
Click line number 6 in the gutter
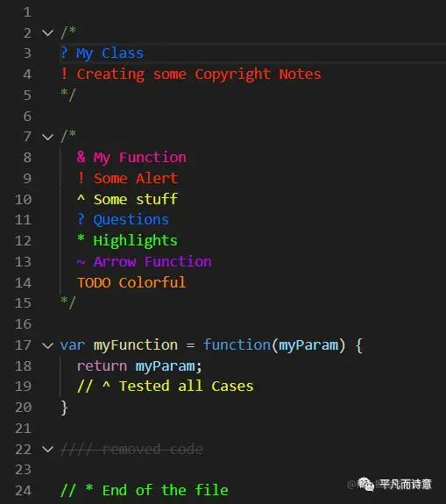point(27,116)
